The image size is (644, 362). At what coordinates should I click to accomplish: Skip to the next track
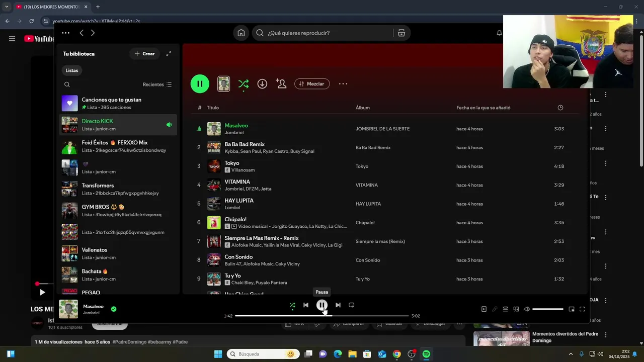(338, 305)
